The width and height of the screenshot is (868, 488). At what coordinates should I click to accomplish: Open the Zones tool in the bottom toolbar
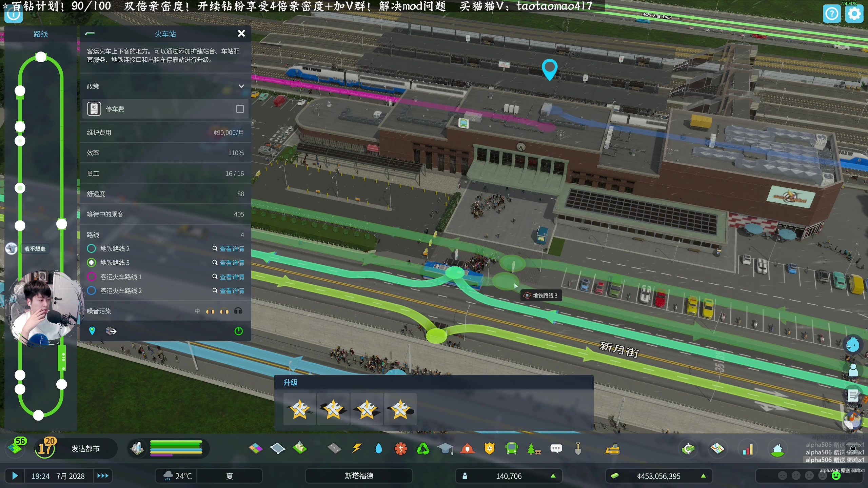point(256,449)
